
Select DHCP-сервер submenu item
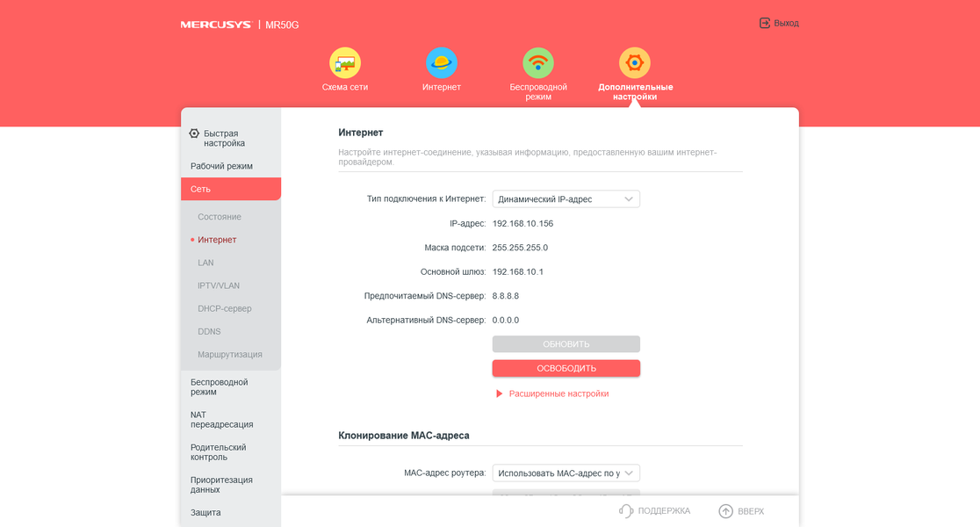pyautogui.click(x=225, y=308)
